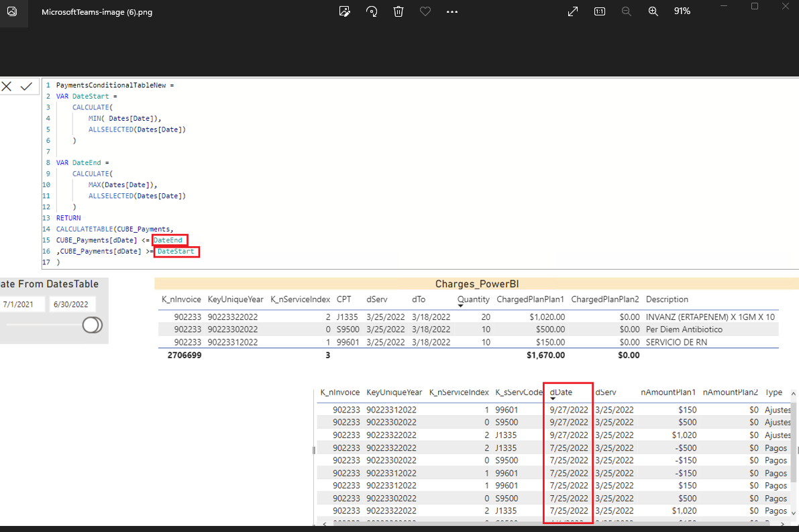Zoom in with the plus magnifier
The height and width of the screenshot is (532, 799).
coord(653,11)
